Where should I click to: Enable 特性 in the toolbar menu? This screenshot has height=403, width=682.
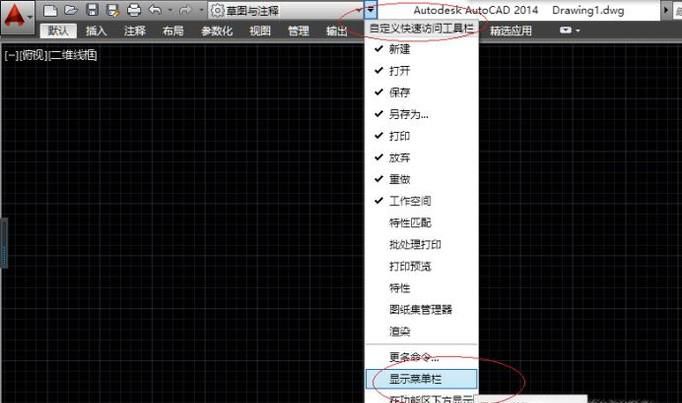pyautogui.click(x=421, y=288)
